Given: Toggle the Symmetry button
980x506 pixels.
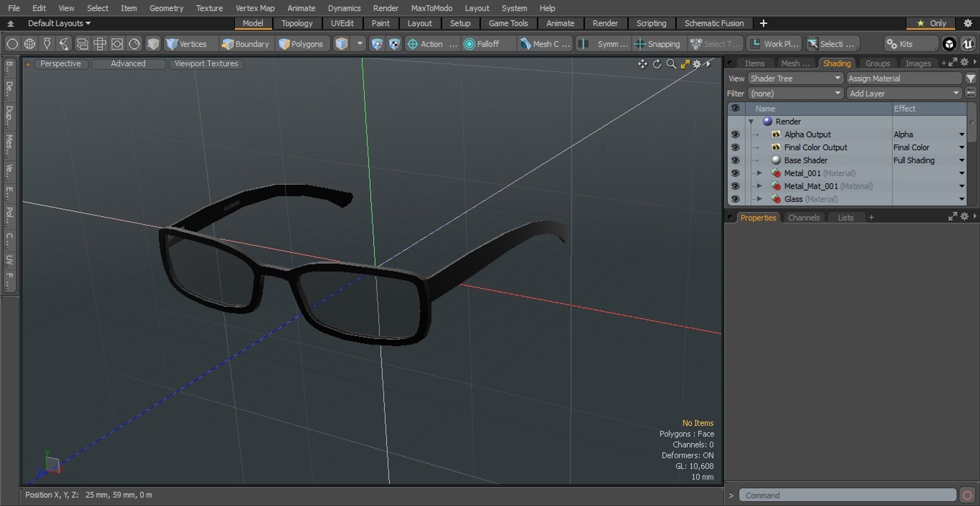Looking at the screenshot, I should pyautogui.click(x=604, y=44).
